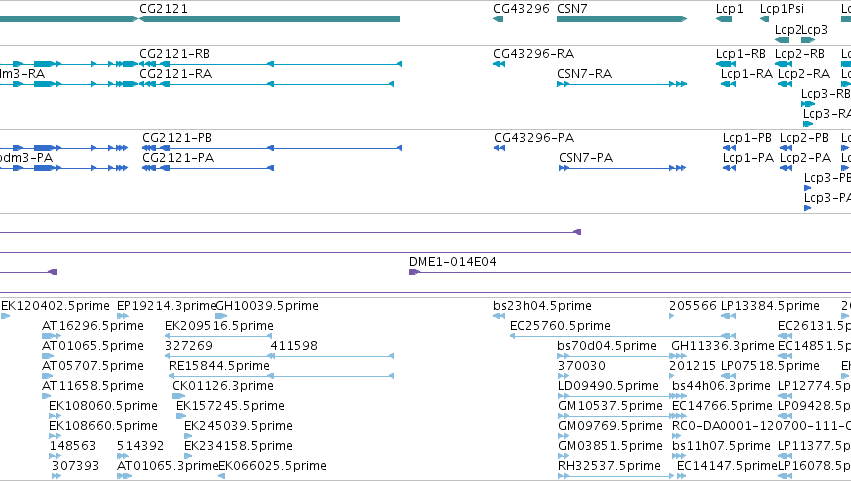Select the CG2121 gene bar
851x481 pixels.
[270, 19]
